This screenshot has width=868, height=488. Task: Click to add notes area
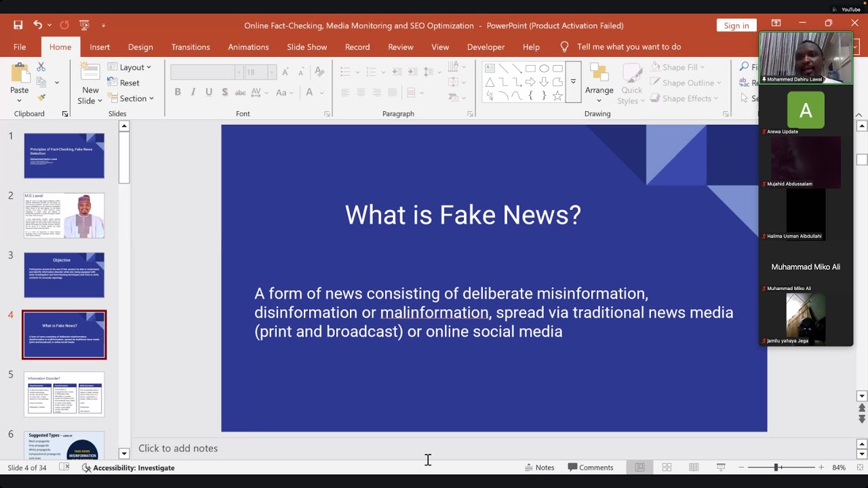[178, 448]
